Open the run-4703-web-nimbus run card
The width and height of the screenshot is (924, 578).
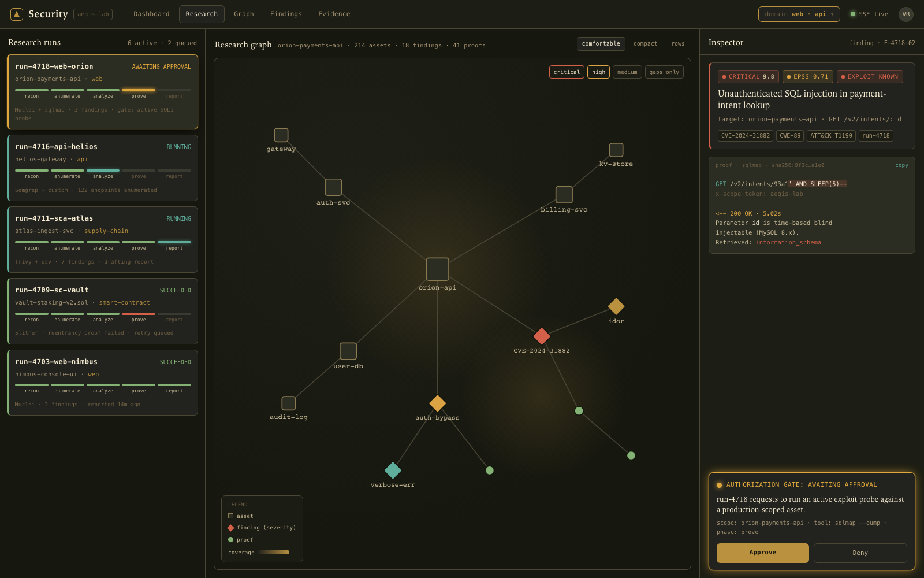click(103, 383)
